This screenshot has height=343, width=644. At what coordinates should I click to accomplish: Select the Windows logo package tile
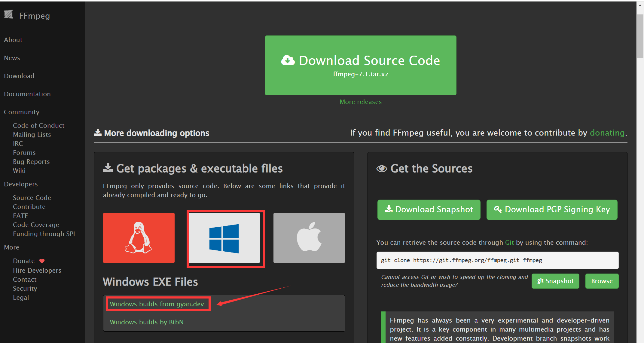click(224, 238)
